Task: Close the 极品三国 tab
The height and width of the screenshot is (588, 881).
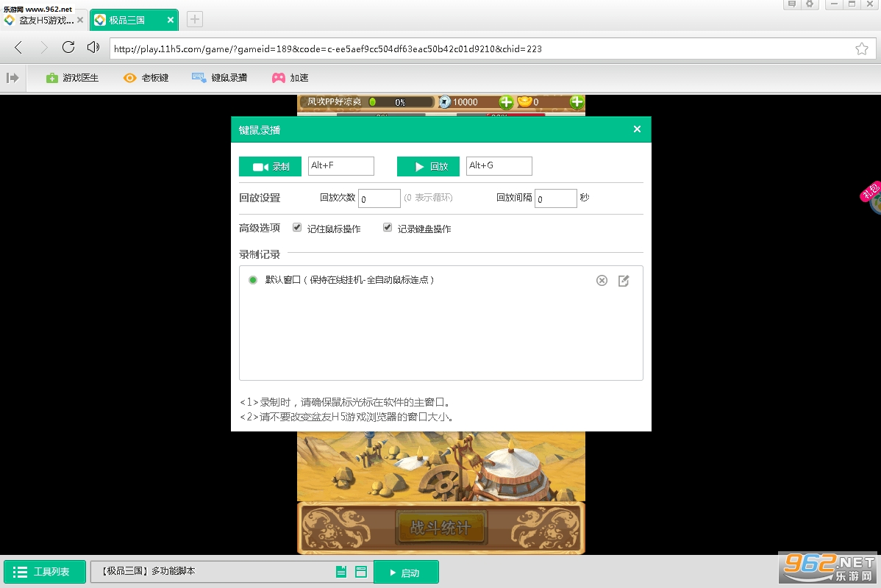Action: coord(171,20)
